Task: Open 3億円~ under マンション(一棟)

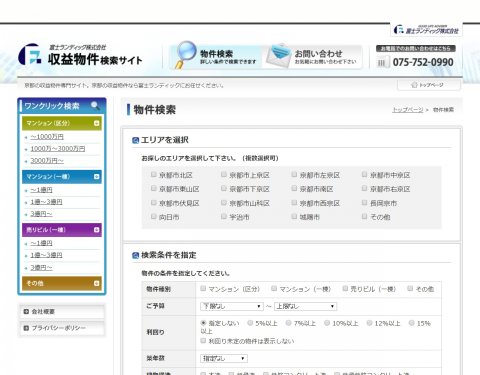Action: (41, 214)
